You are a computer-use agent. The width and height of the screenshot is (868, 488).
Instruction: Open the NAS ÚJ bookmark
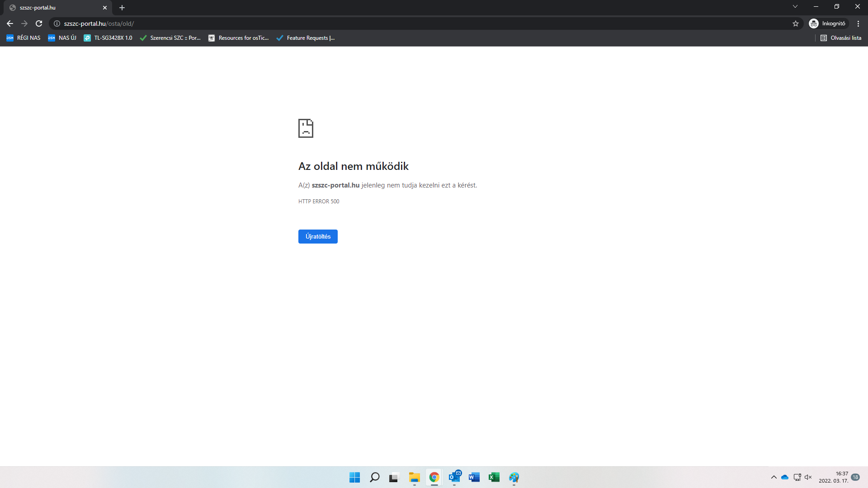coord(62,38)
